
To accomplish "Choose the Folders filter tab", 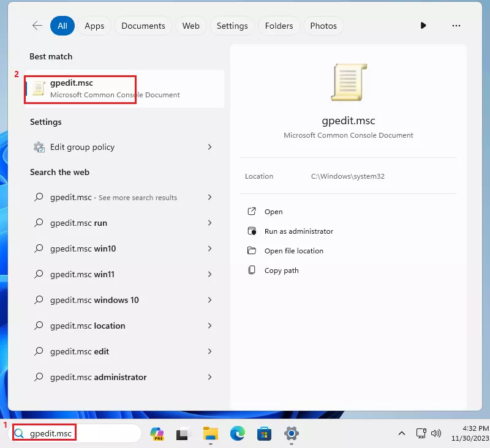I will [x=279, y=26].
